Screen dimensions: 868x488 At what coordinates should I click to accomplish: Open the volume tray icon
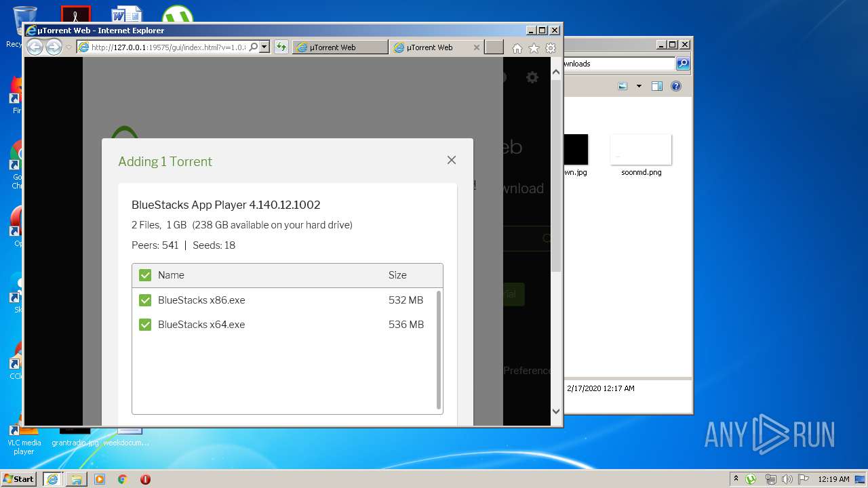787,479
